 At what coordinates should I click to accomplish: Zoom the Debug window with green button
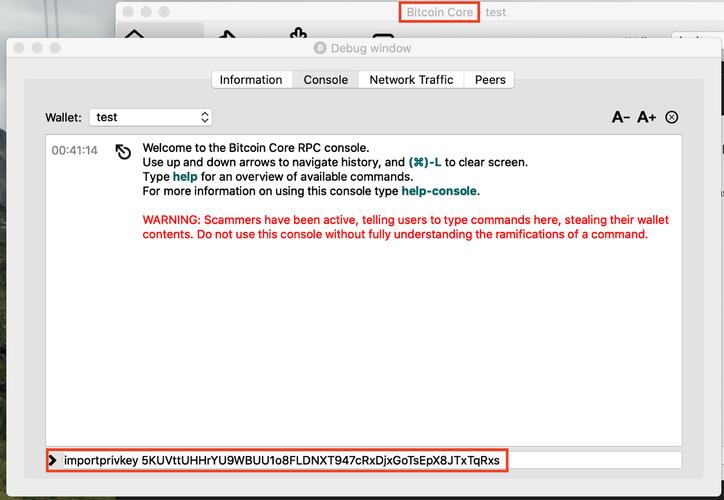pyautogui.click(x=55, y=48)
